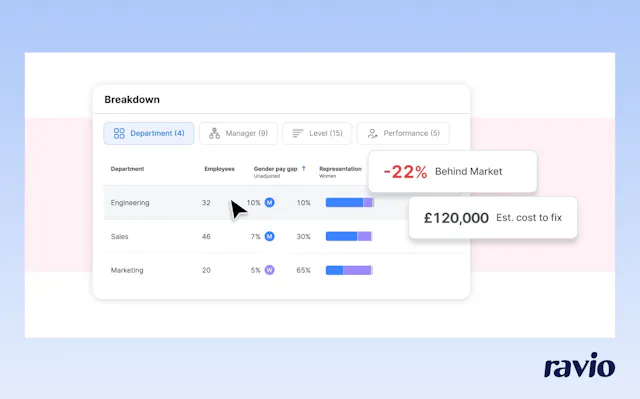Click employee count 46 for Sales
640x399 pixels.
(206, 237)
